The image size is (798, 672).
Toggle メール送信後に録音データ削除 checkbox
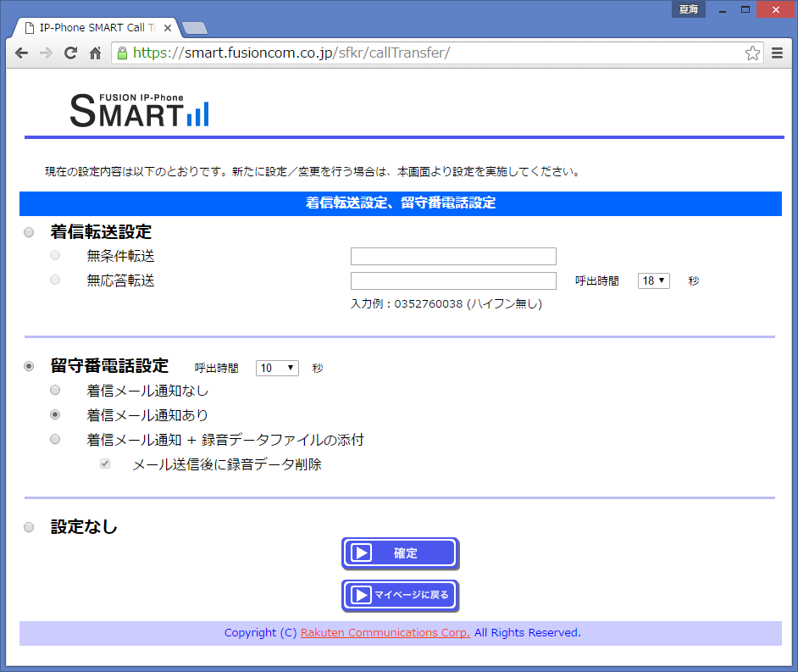coord(105,464)
